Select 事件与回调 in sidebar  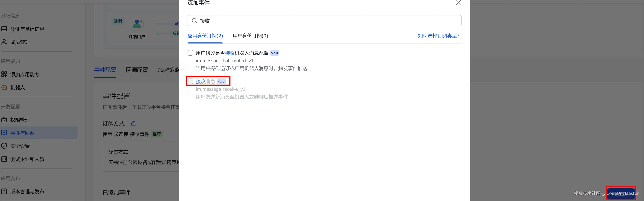click(39, 133)
